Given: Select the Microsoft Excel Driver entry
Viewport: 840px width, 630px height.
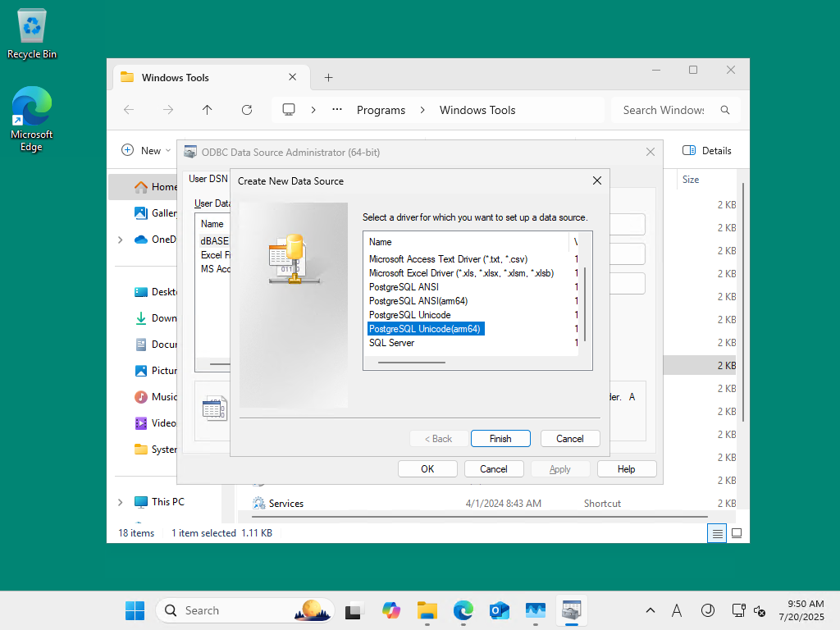Looking at the screenshot, I should click(461, 273).
